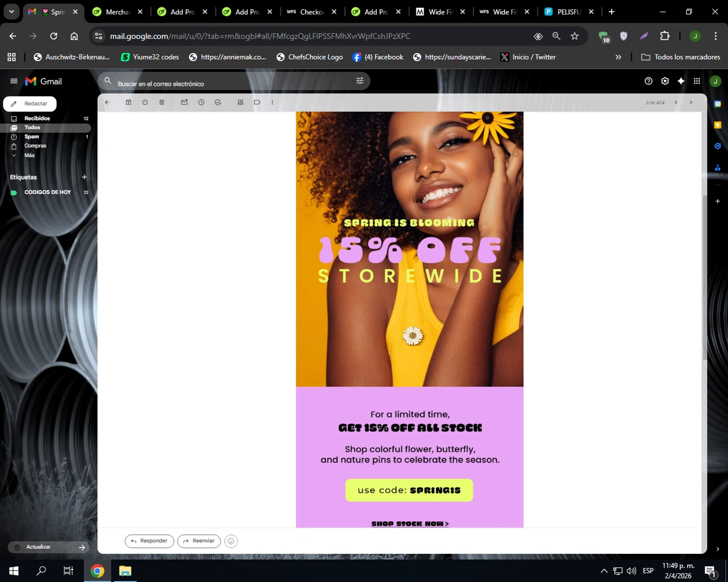The height and width of the screenshot is (582, 728).
Task: Archive this email
Action: point(129,102)
